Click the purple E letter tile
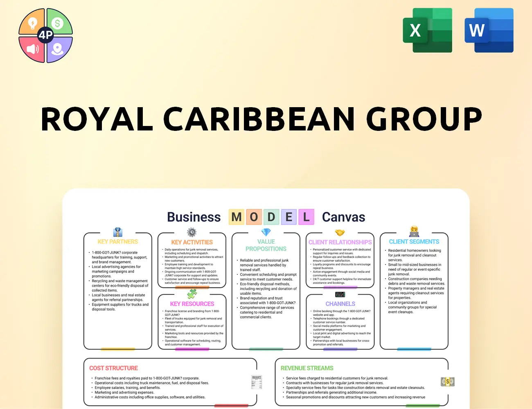The height and width of the screenshot is (409, 532). pos(289,217)
